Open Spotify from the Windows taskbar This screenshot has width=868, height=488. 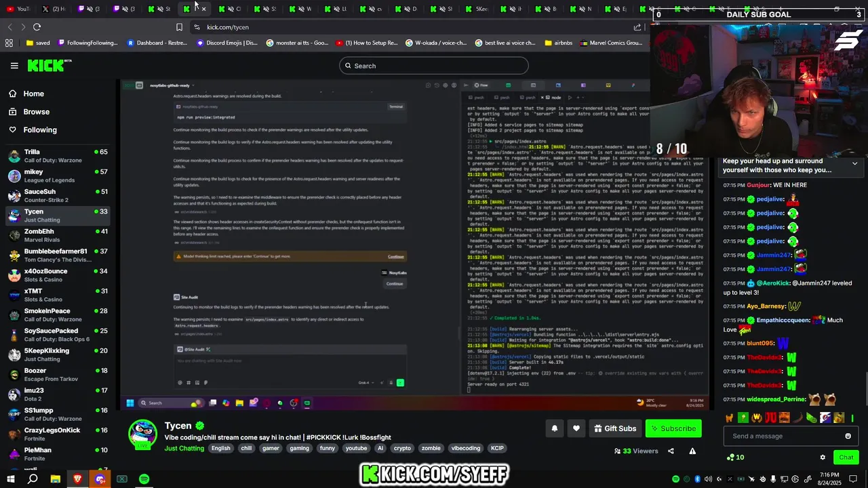pyautogui.click(x=144, y=479)
